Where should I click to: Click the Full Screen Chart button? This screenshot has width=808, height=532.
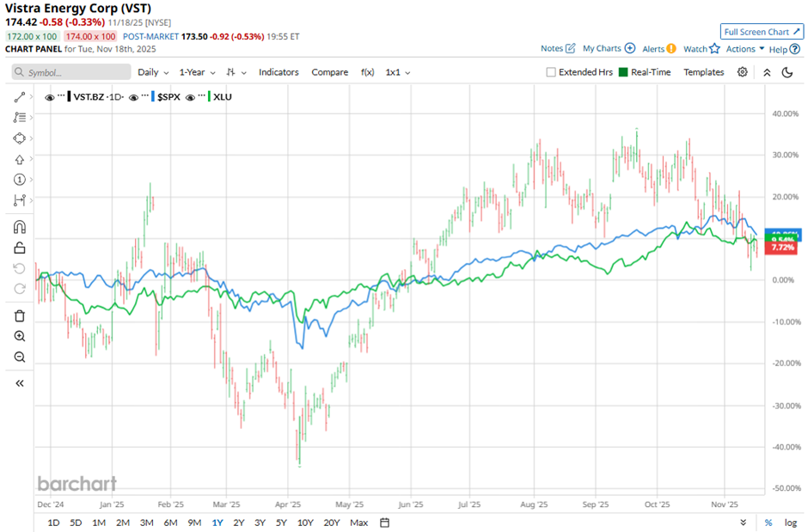coord(762,32)
